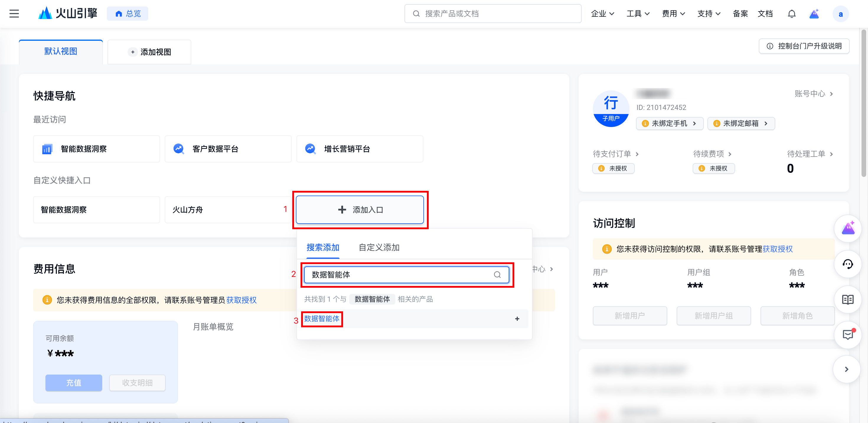
Task: Expand the 工具 dropdown menu
Action: pos(638,14)
